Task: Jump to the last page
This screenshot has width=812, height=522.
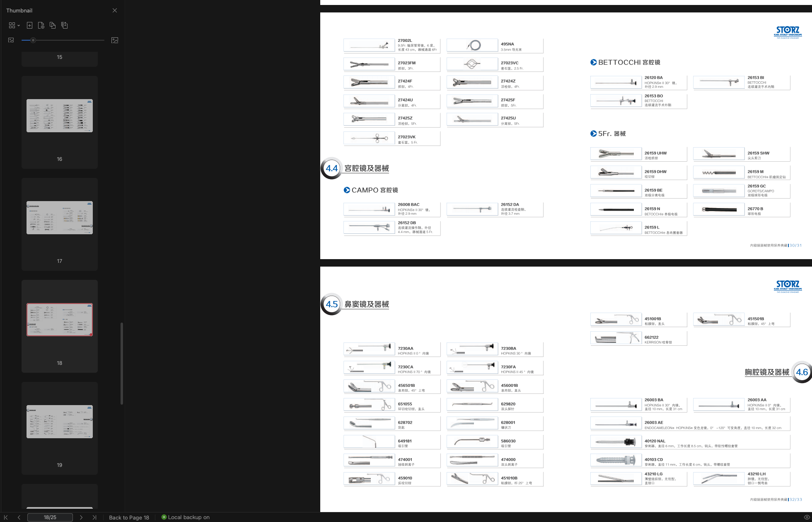Action: tap(94, 517)
